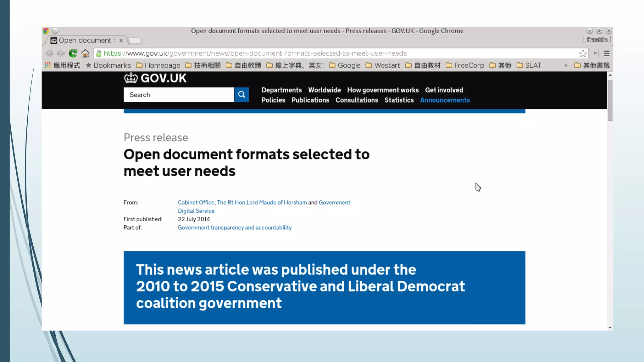Image resolution: width=644 pixels, height=362 pixels.
Task: Open the Publications navigation item
Action: pos(310,100)
